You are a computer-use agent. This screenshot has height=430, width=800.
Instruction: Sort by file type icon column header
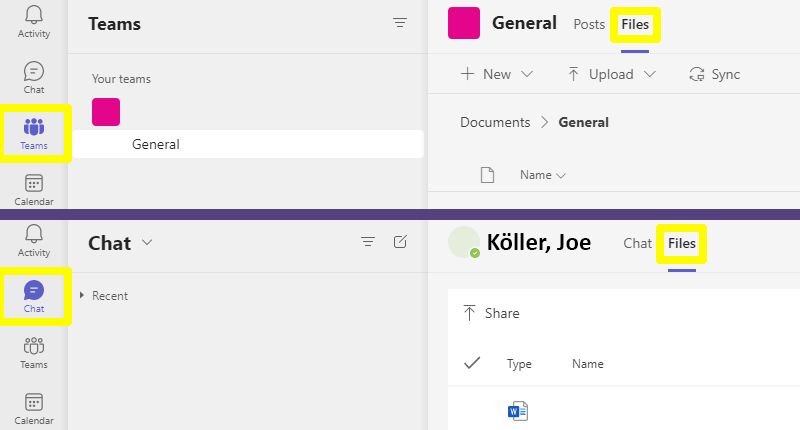pyautogui.click(x=487, y=175)
